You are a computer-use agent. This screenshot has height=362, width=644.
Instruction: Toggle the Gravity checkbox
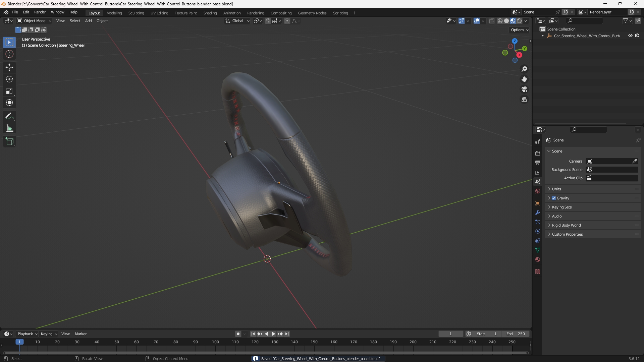tap(554, 198)
